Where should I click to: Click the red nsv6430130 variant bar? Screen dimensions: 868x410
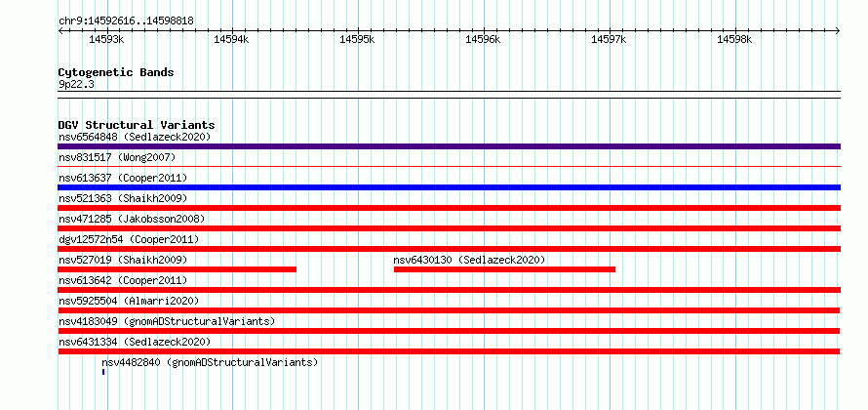click(x=504, y=269)
